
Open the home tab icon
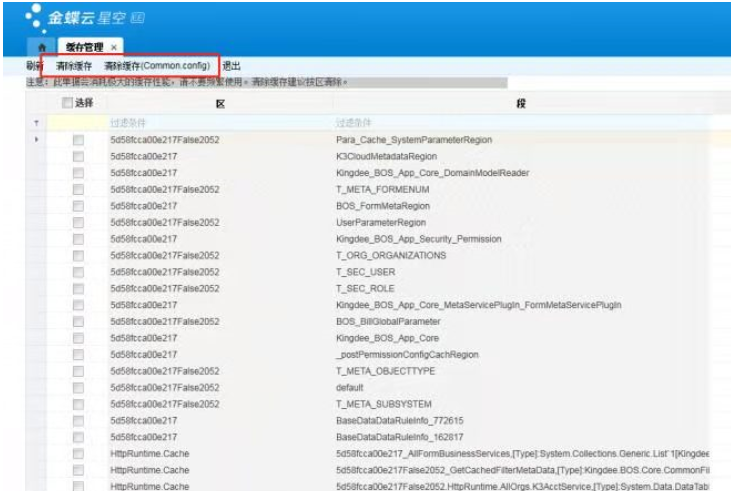click(x=42, y=48)
